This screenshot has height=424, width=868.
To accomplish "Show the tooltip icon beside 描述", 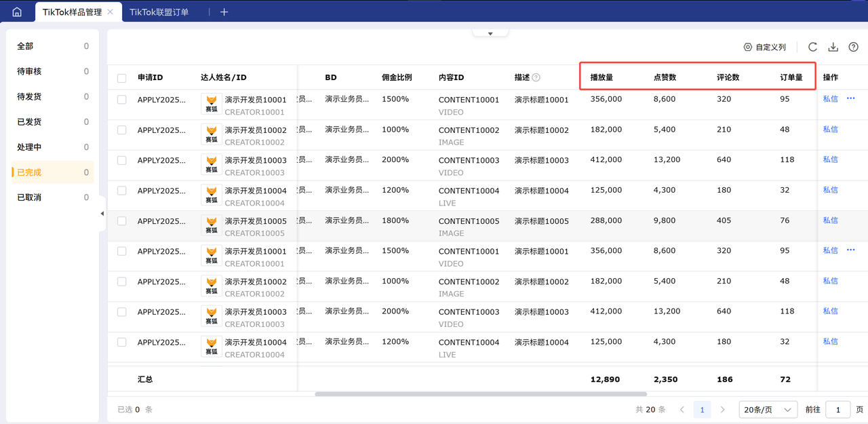I will click(536, 77).
